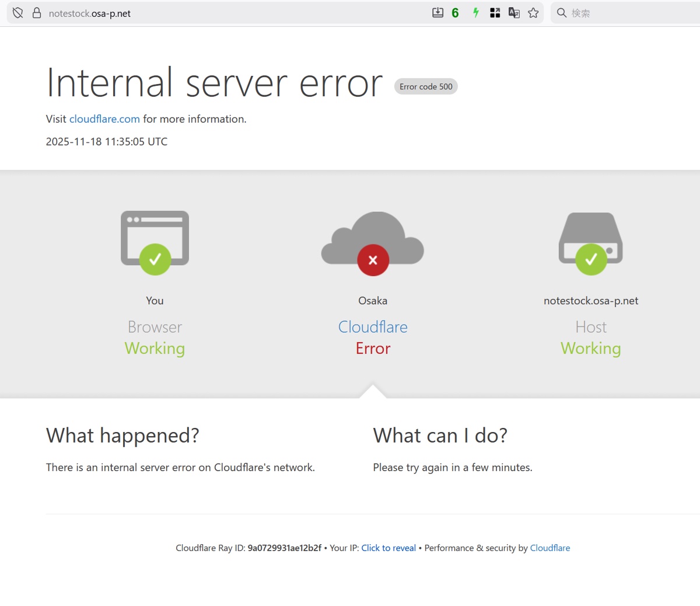Viewport: 700px width, 606px height.
Task: Click the search magnifier icon
Action: (562, 13)
